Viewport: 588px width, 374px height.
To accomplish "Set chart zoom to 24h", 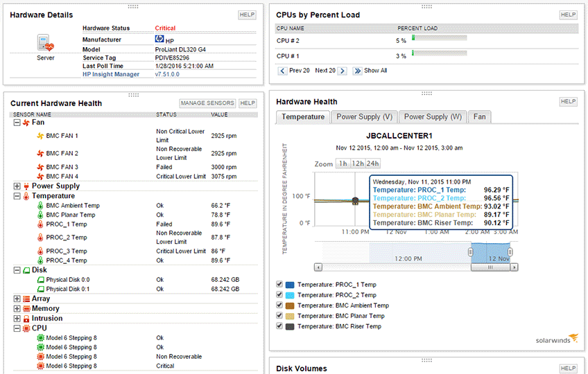I will (x=373, y=163).
